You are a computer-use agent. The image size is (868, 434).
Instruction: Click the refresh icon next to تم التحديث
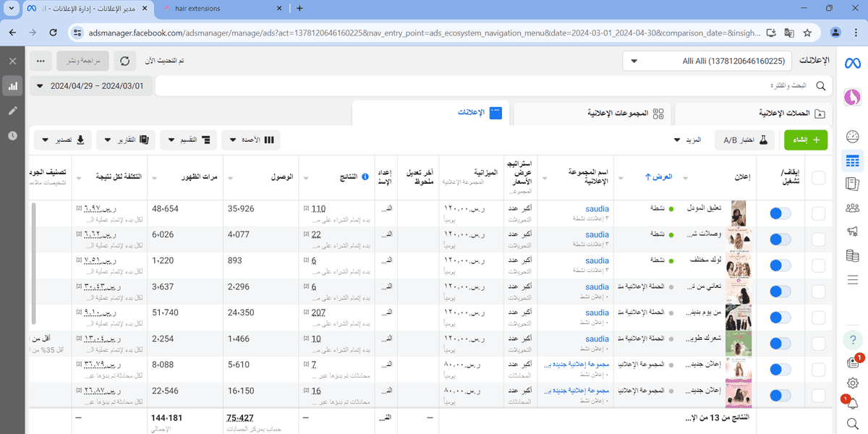[x=123, y=61]
